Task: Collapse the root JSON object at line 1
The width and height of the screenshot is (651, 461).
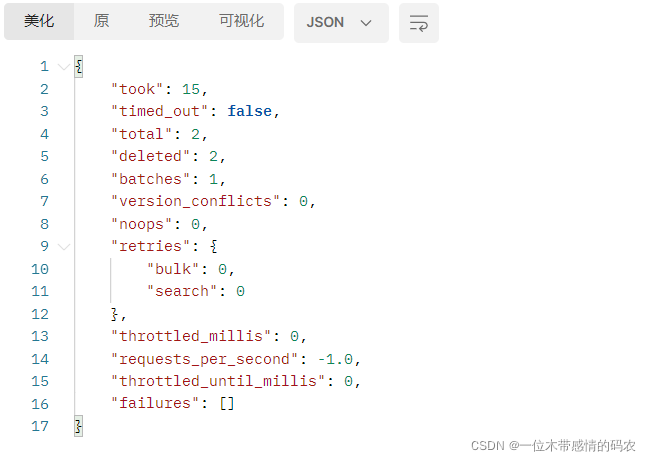Action: click(64, 67)
